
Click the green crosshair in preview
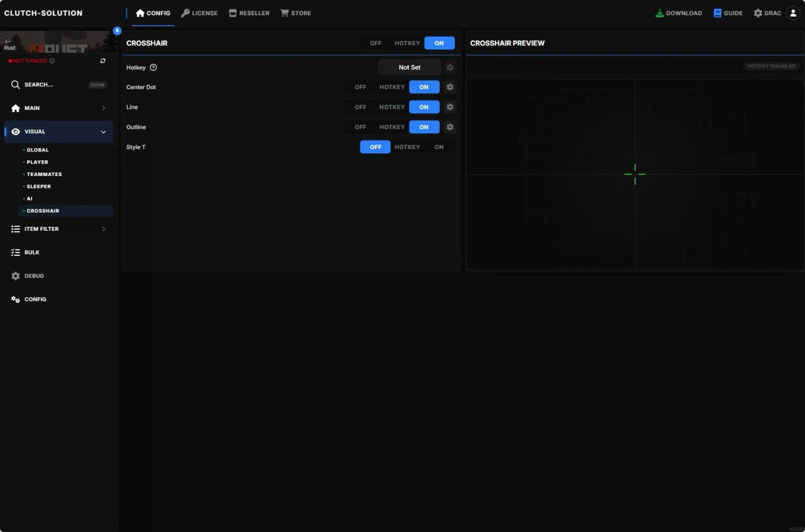pyautogui.click(x=635, y=174)
